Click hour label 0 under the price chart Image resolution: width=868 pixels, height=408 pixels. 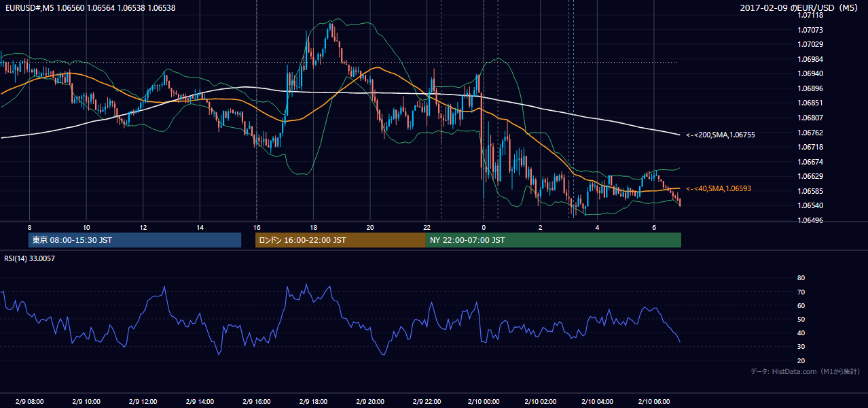point(484,227)
